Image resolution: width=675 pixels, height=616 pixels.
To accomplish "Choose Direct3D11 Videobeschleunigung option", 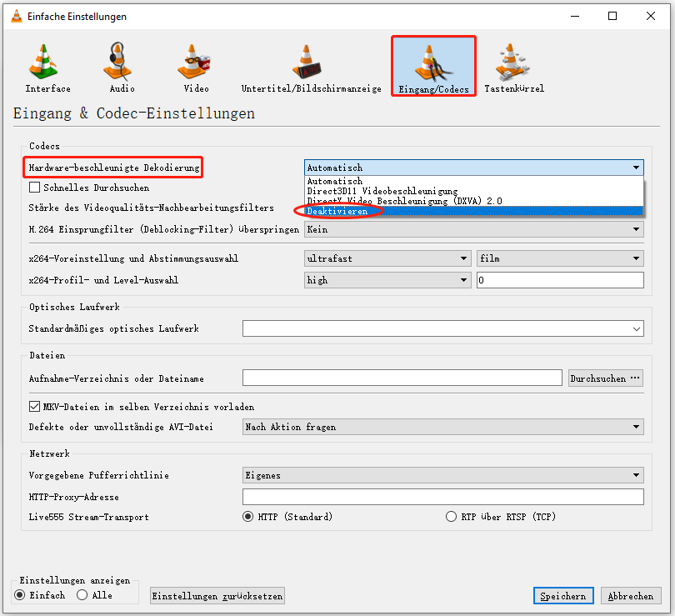I will [474, 191].
